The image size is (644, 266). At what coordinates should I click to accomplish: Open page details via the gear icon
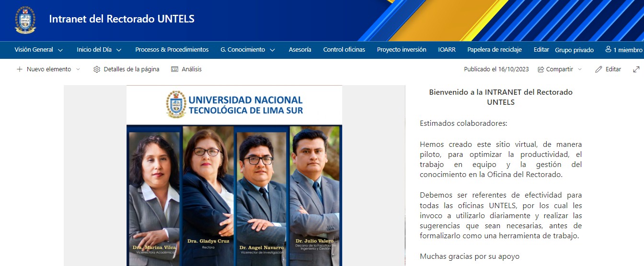(97, 69)
